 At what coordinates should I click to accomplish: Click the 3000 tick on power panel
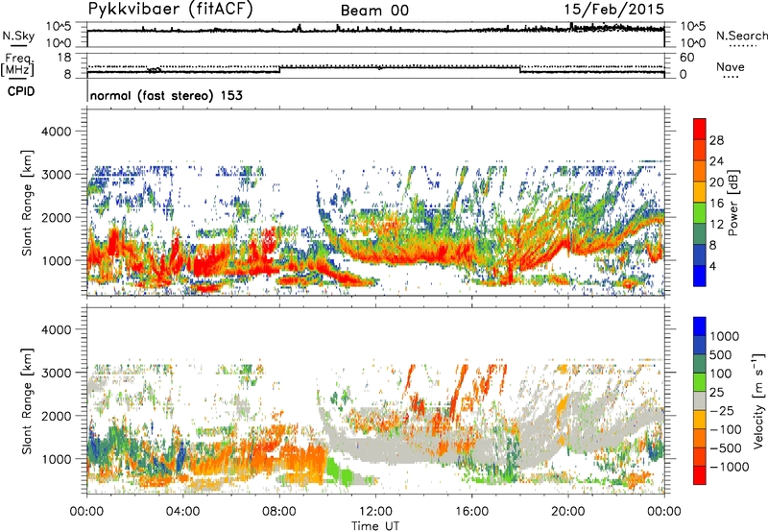coord(57,175)
